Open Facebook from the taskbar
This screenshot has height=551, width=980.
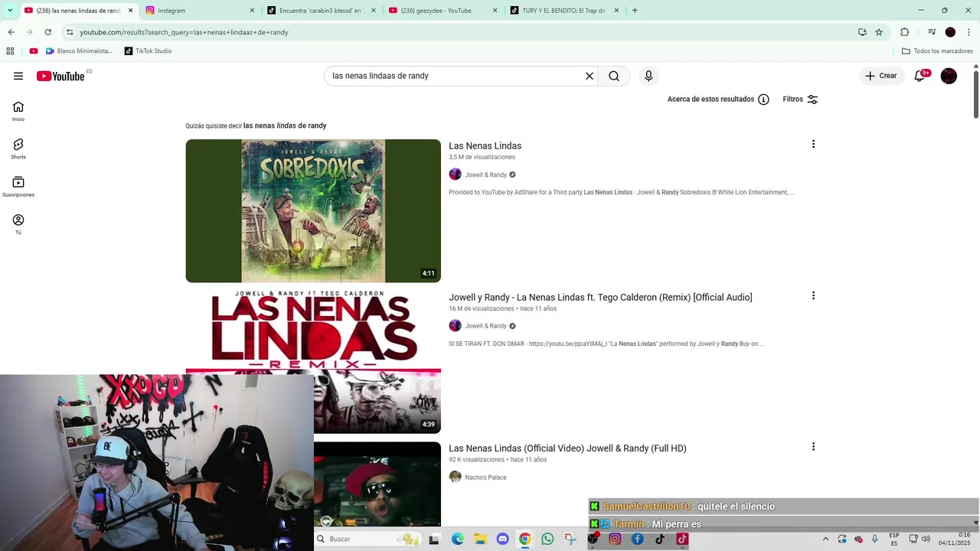click(x=637, y=539)
